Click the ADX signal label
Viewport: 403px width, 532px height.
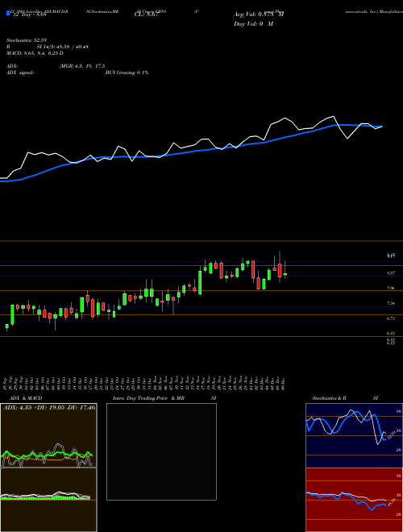[19, 73]
